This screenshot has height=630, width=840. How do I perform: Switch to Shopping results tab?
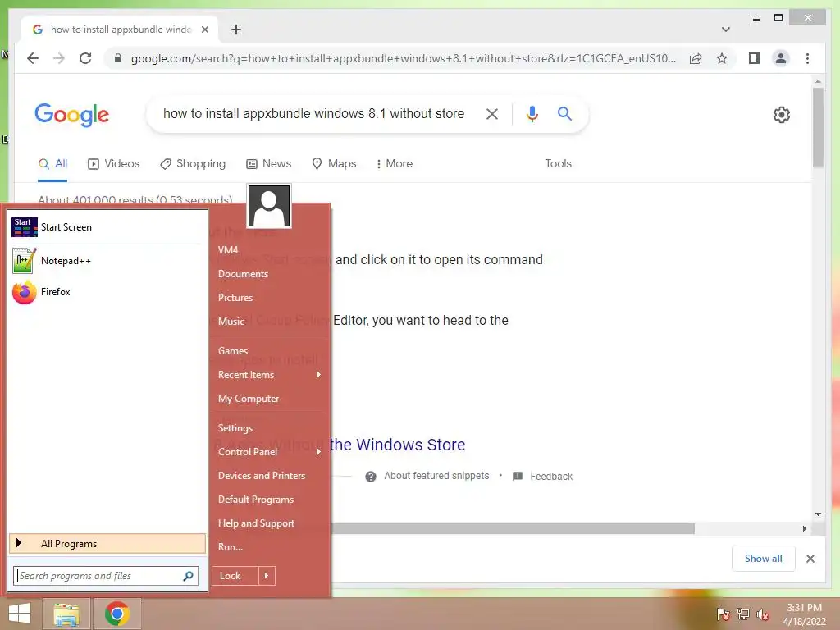point(193,164)
